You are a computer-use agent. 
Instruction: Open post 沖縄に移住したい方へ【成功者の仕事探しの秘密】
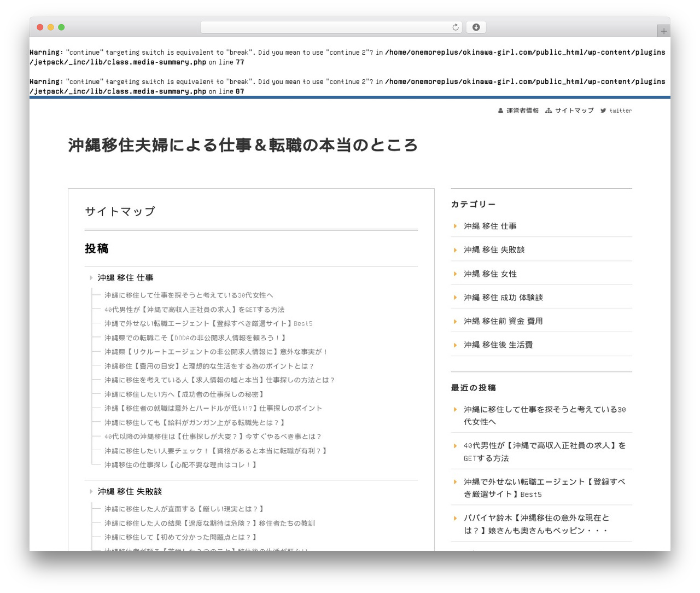tap(184, 394)
